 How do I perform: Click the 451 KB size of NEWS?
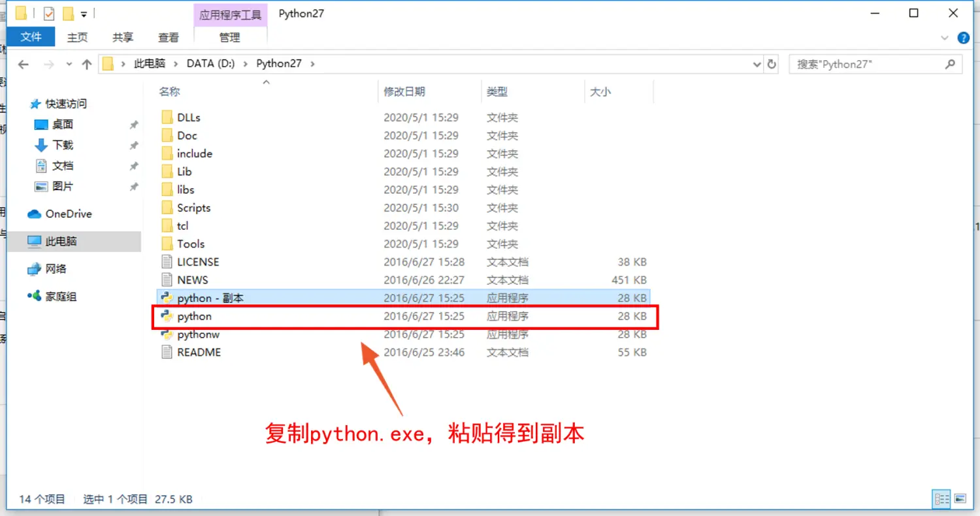coord(629,280)
